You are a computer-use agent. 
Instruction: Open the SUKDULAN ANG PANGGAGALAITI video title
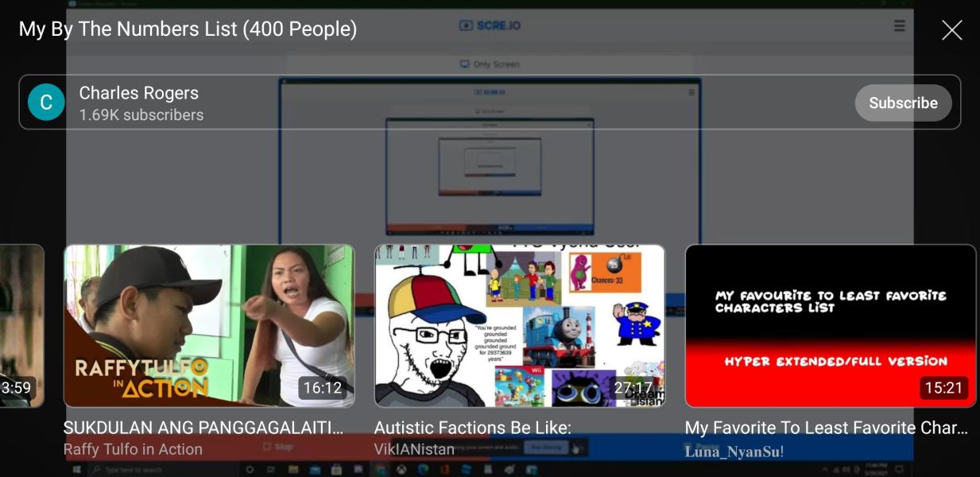click(x=203, y=428)
